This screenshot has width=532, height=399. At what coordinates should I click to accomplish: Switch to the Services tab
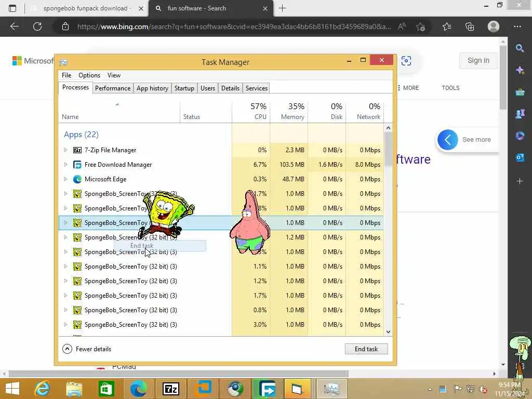(x=257, y=88)
